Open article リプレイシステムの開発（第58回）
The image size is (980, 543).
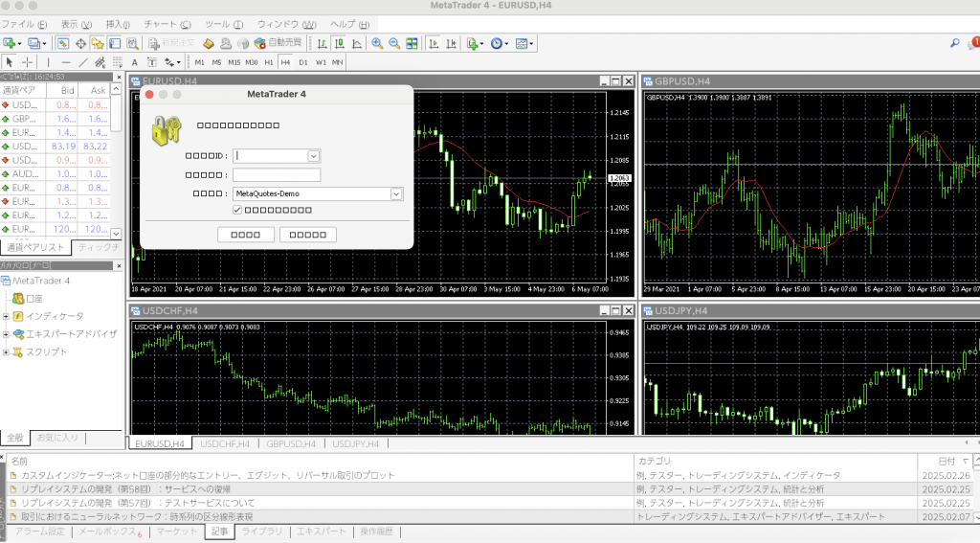[125, 489]
